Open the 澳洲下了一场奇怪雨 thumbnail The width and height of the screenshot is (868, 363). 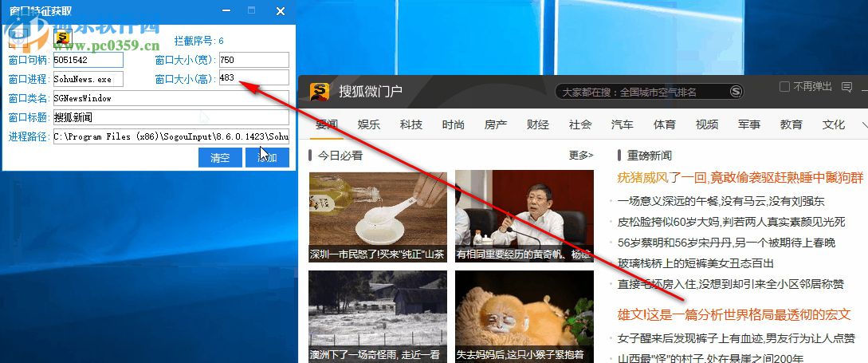(x=378, y=317)
